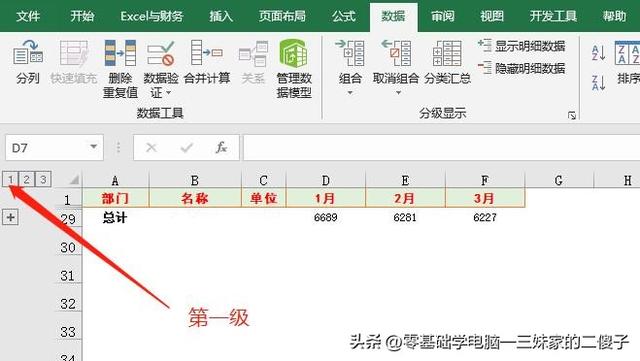Click the cell with value 6689
Screen dimensions: 640x361
click(326, 218)
